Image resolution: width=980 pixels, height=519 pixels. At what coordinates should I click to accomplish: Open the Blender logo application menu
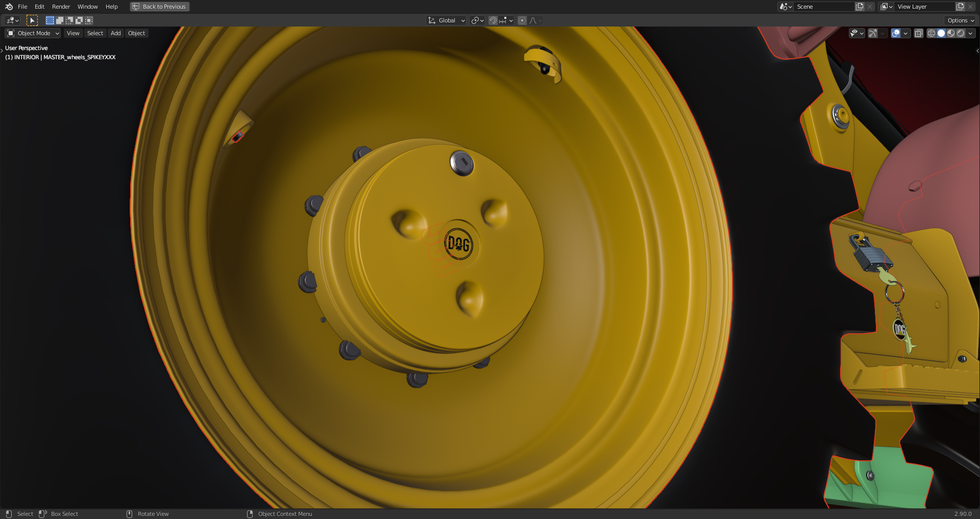pyautogui.click(x=9, y=7)
